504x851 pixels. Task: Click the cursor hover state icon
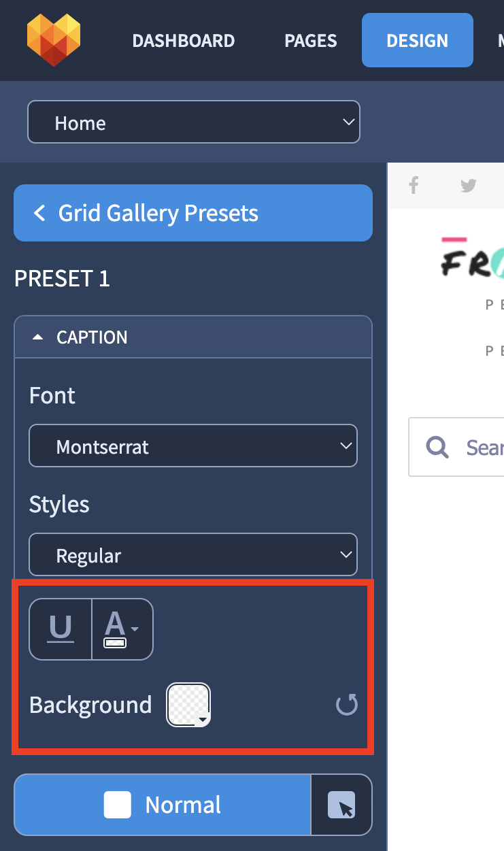click(341, 805)
